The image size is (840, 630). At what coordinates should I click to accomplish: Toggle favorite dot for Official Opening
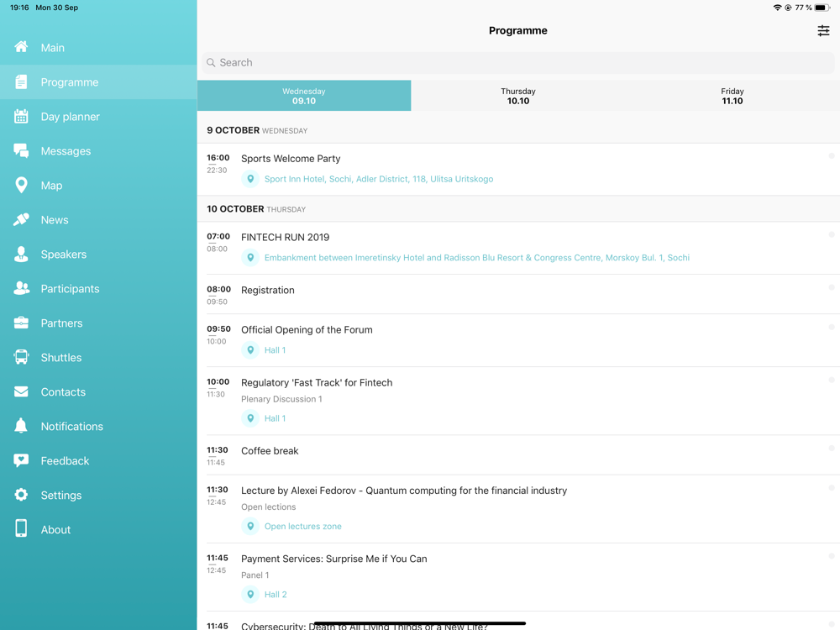pos(832,328)
